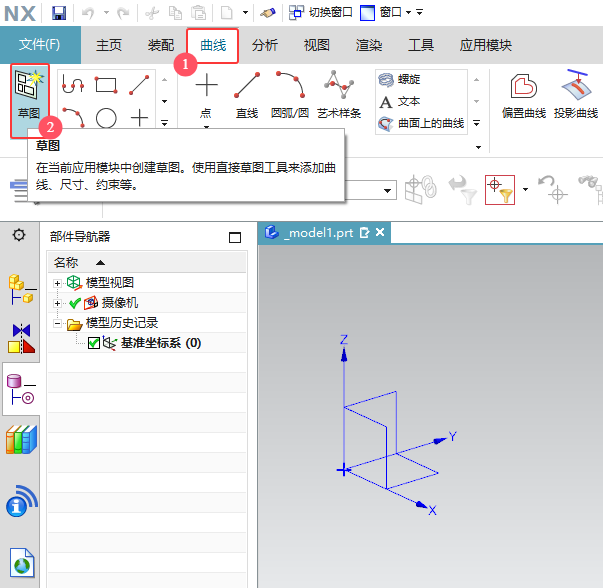Toggle the 基准坐标系 (0) checkbox
Viewport: 603px width, 588px height.
point(93,343)
